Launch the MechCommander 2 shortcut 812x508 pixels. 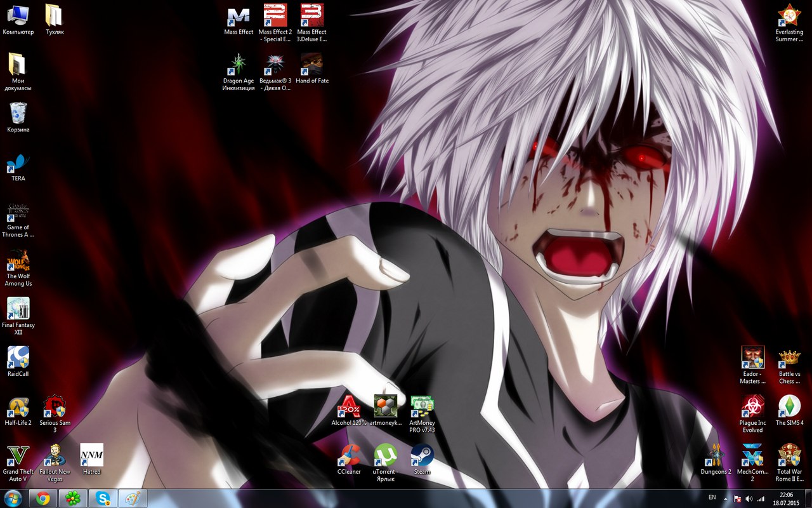tap(753, 463)
